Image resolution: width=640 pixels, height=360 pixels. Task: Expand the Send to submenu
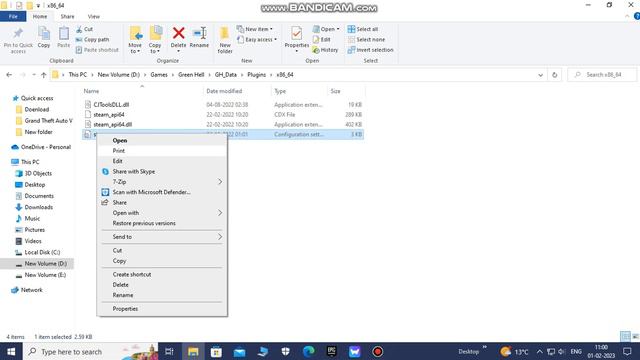[x=162, y=237]
